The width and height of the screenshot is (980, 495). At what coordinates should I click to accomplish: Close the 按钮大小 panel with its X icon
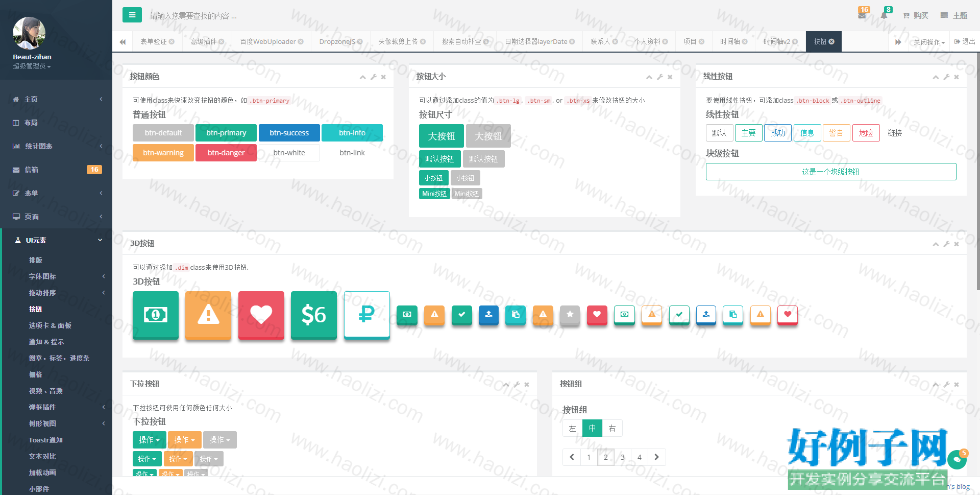click(670, 77)
